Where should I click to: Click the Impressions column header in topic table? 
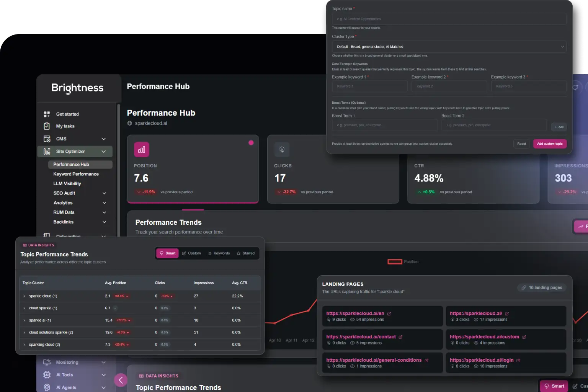click(x=204, y=283)
